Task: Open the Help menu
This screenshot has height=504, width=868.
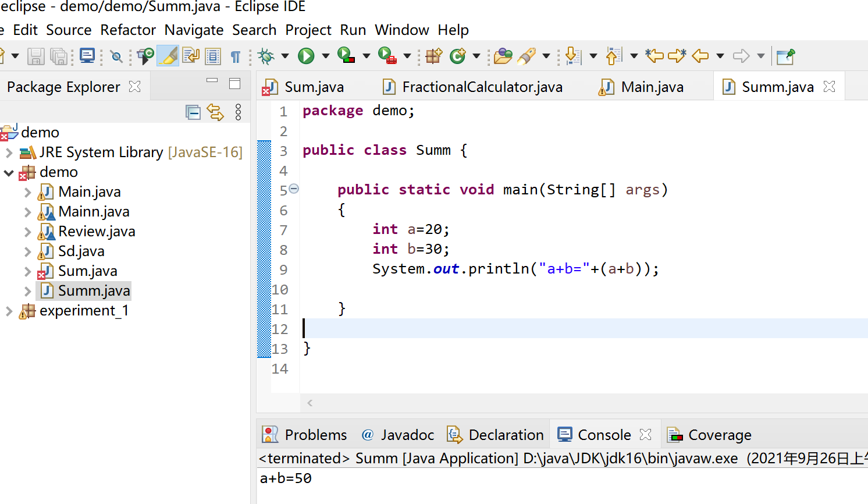Action: (x=453, y=30)
